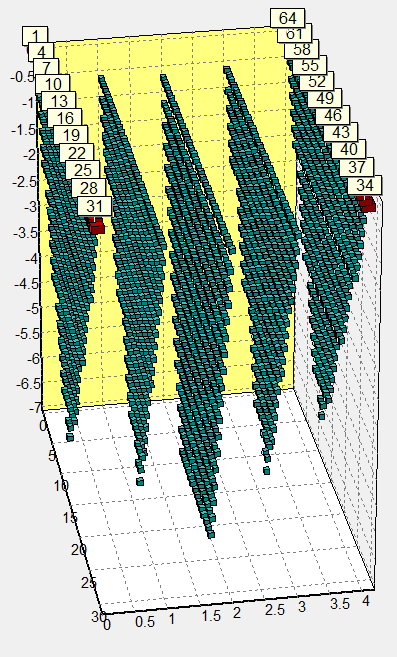The height and width of the screenshot is (657, 397).
Task: Select the label showing 16
Action: point(65,118)
